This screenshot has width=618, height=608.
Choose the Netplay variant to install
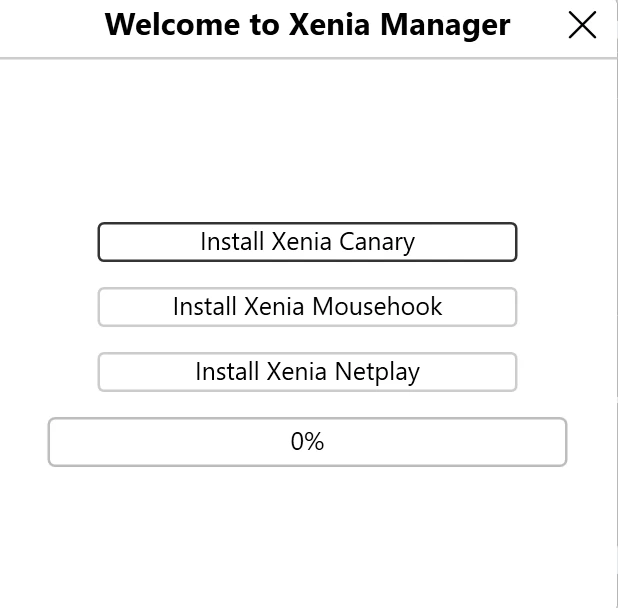point(307,372)
